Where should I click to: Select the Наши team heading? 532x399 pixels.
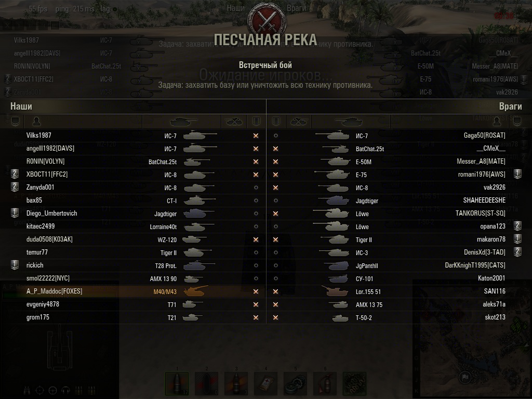tap(21, 106)
